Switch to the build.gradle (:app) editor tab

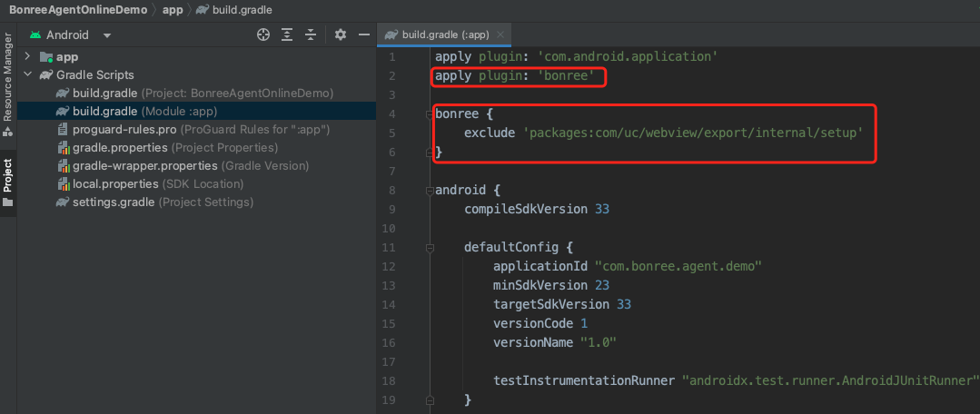pos(438,34)
